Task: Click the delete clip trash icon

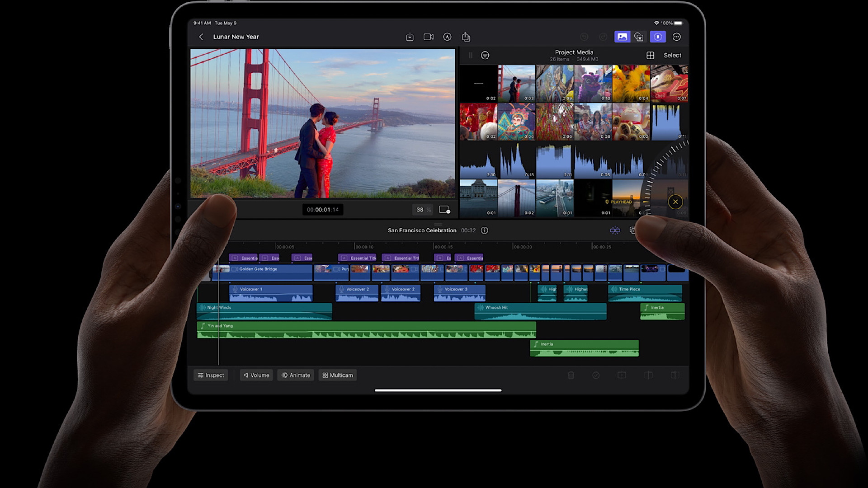Action: point(571,375)
